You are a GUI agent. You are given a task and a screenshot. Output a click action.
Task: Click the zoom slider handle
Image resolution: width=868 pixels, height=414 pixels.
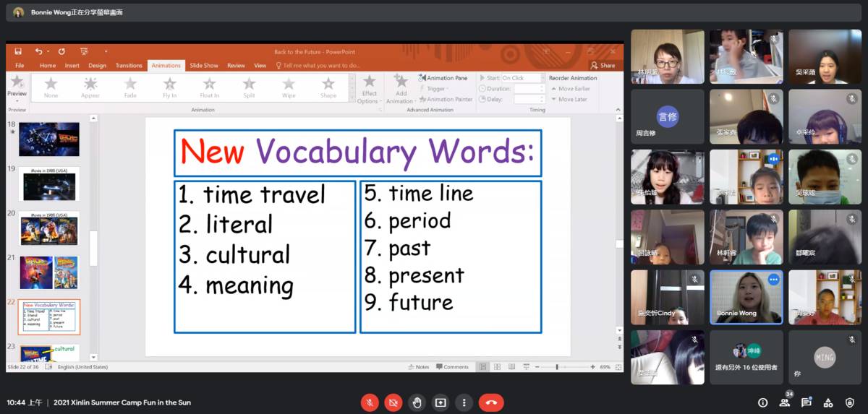pyautogui.click(x=557, y=367)
